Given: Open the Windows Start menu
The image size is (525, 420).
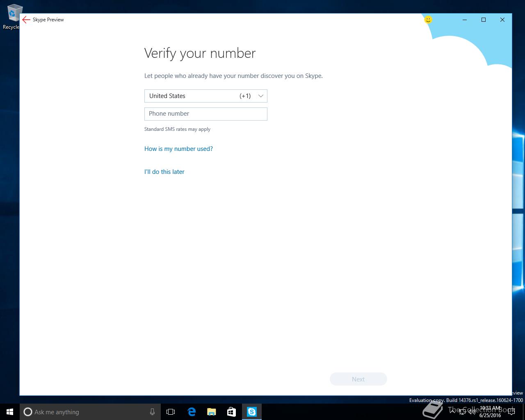Looking at the screenshot, I should pyautogui.click(x=10, y=412).
